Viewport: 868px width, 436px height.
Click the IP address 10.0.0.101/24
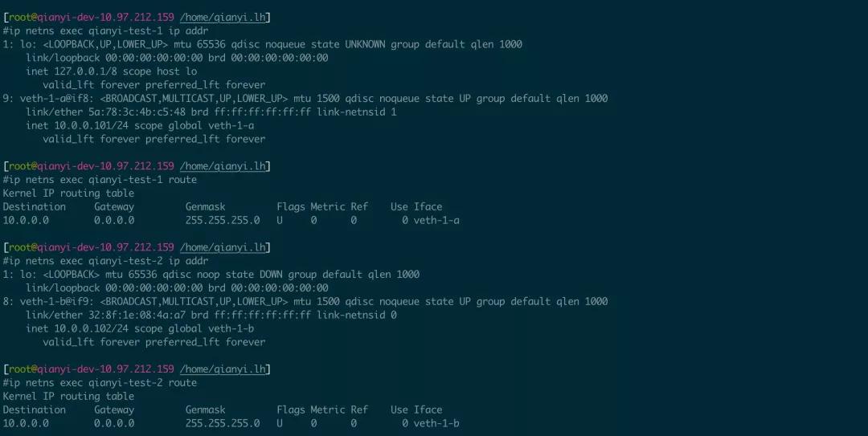[x=92, y=125]
